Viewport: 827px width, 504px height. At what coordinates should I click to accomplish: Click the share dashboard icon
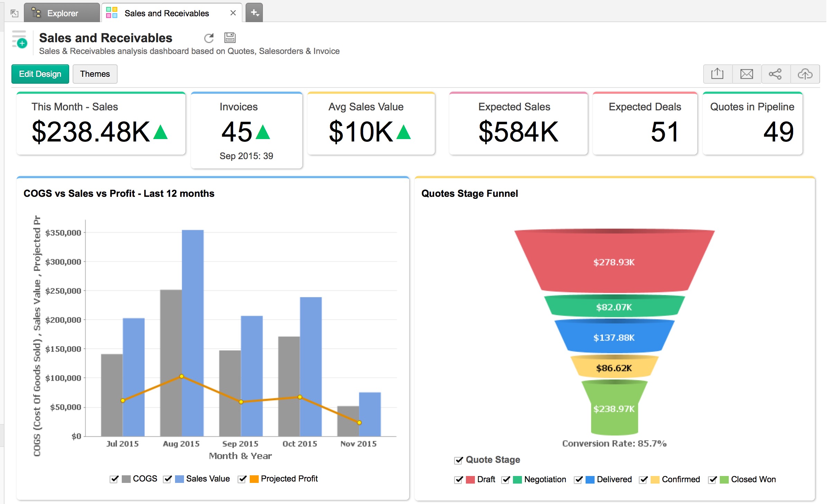775,74
